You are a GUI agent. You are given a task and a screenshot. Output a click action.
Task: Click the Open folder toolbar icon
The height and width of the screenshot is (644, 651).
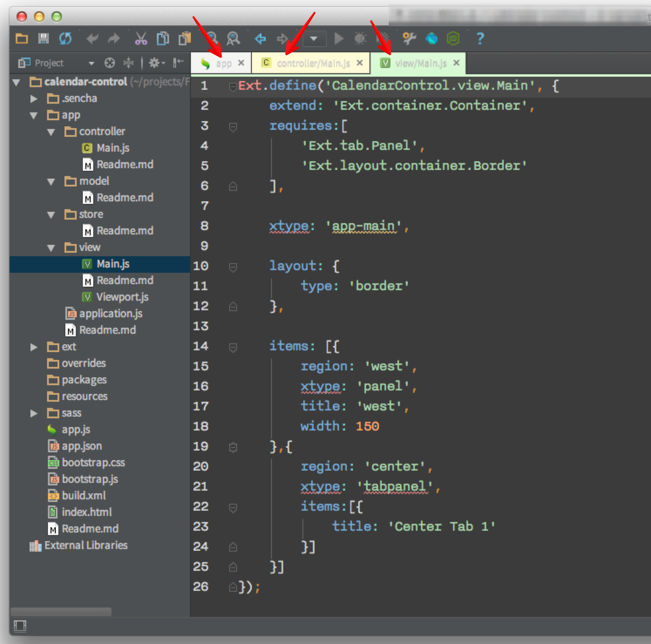pos(22,39)
